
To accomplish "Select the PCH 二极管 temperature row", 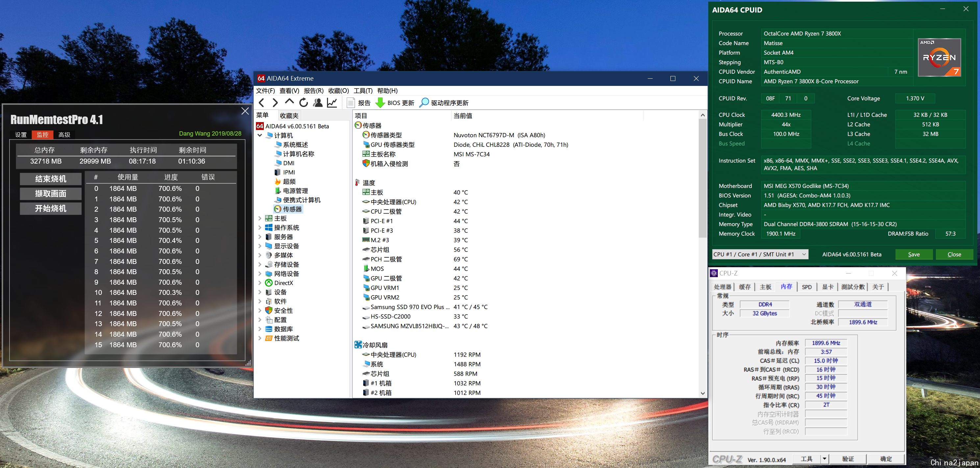I will [x=525, y=259].
